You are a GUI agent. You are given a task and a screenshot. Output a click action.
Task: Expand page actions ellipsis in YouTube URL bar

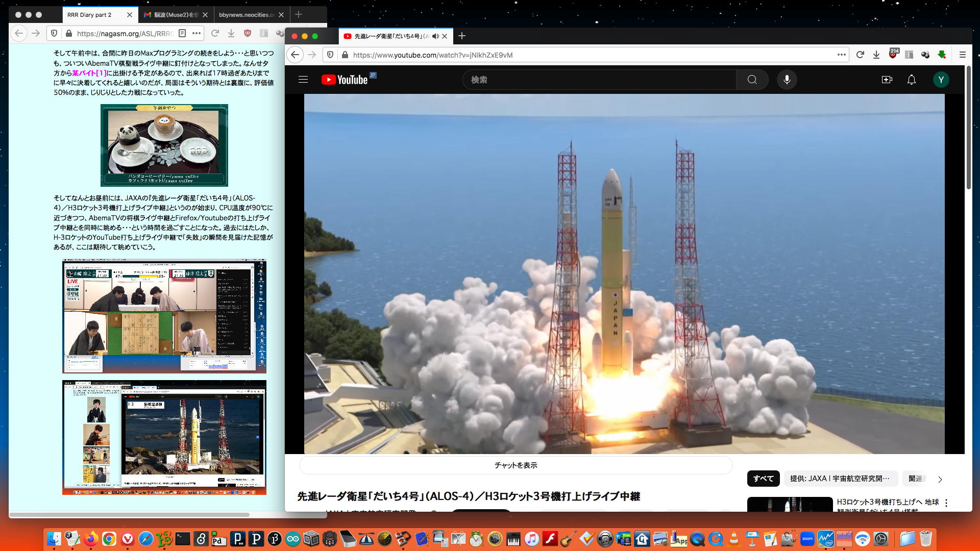click(x=842, y=55)
